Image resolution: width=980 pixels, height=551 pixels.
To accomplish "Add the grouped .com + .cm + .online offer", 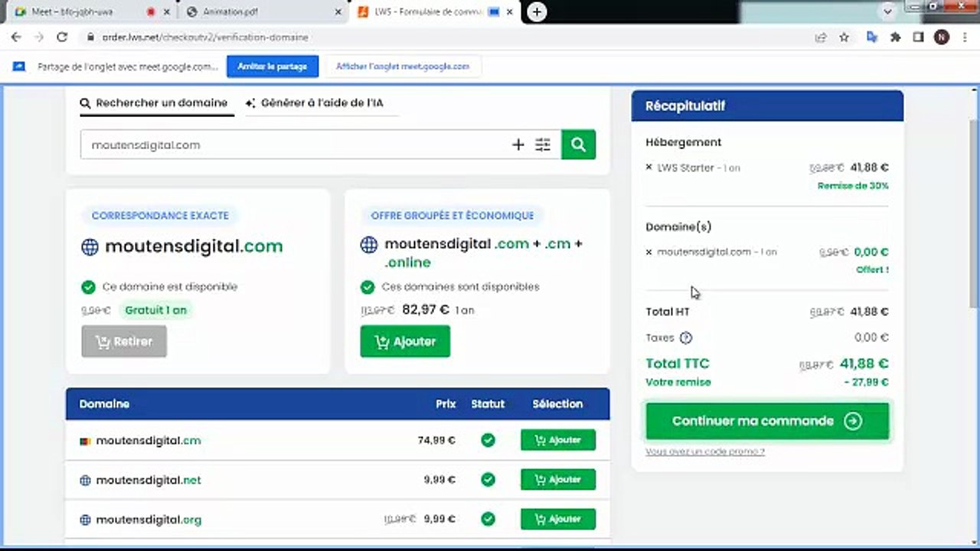I will pos(405,341).
